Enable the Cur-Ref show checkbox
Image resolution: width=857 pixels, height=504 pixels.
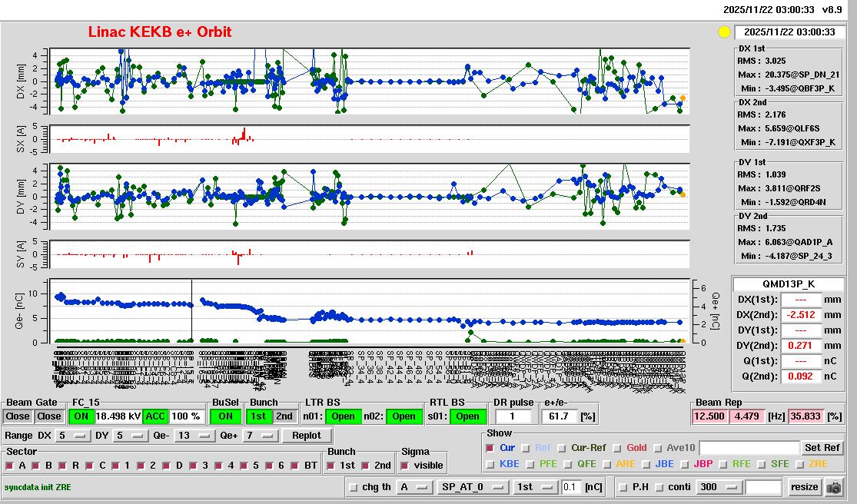point(563,448)
